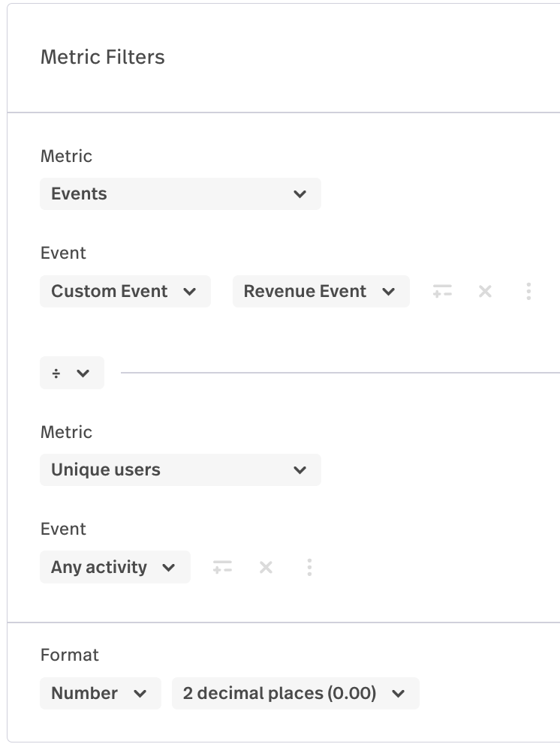Image resolution: width=560 pixels, height=756 pixels.
Task: Click the Metric Filters panel heading
Action: tap(103, 57)
